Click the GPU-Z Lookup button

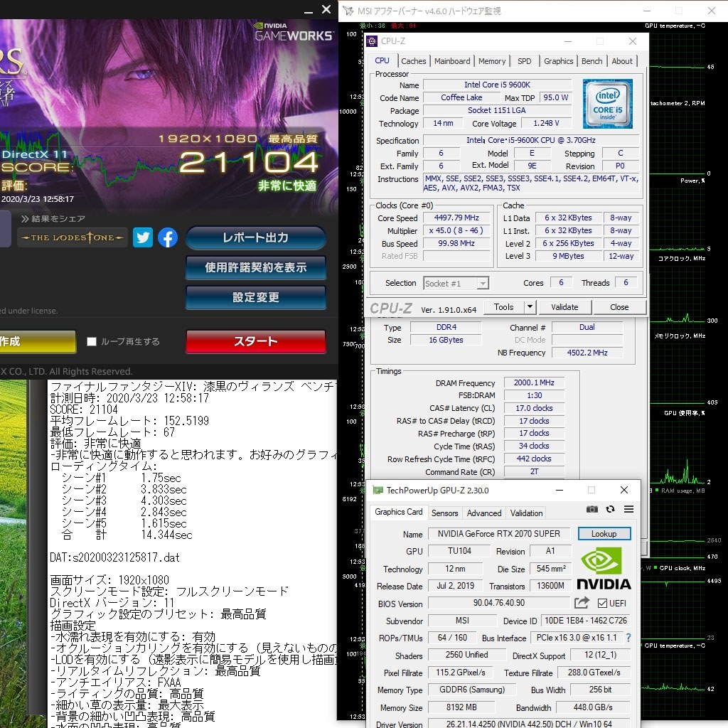coord(604,534)
